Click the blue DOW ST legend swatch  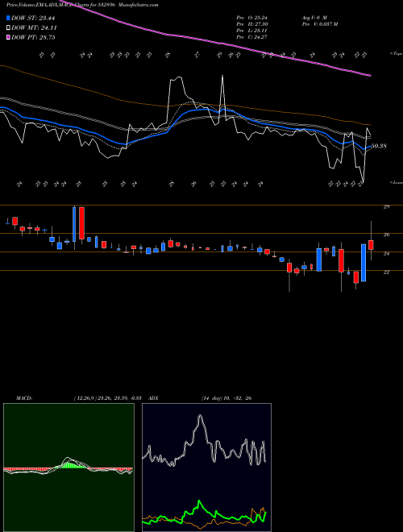(8, 18)
